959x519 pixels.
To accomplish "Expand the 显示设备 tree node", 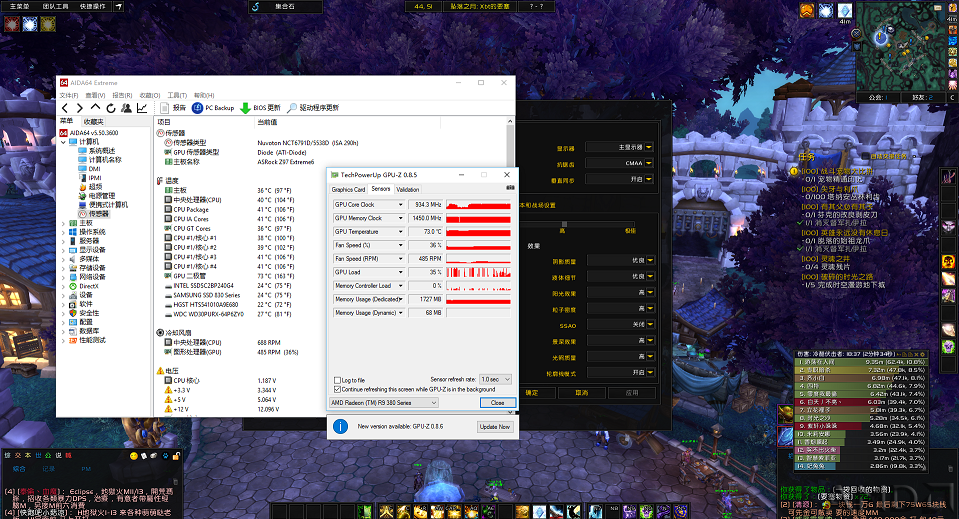I will [x=64, y=250].
